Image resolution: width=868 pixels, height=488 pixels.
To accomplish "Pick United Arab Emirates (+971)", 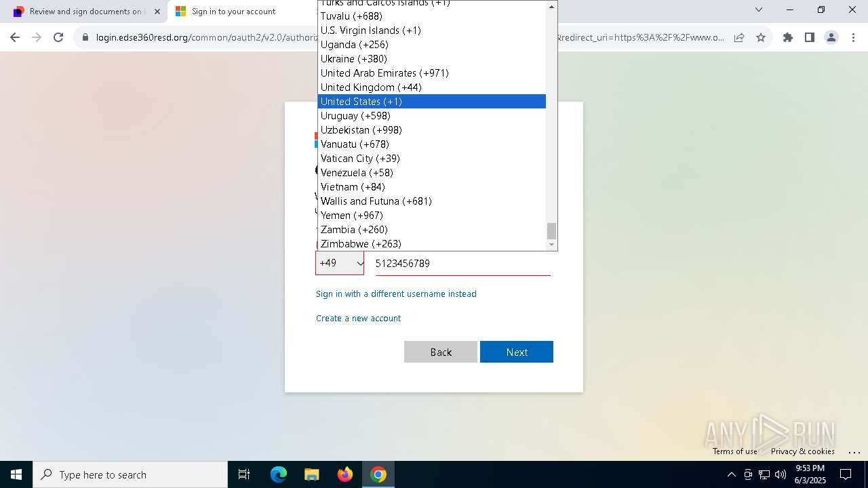I will 432,73.
